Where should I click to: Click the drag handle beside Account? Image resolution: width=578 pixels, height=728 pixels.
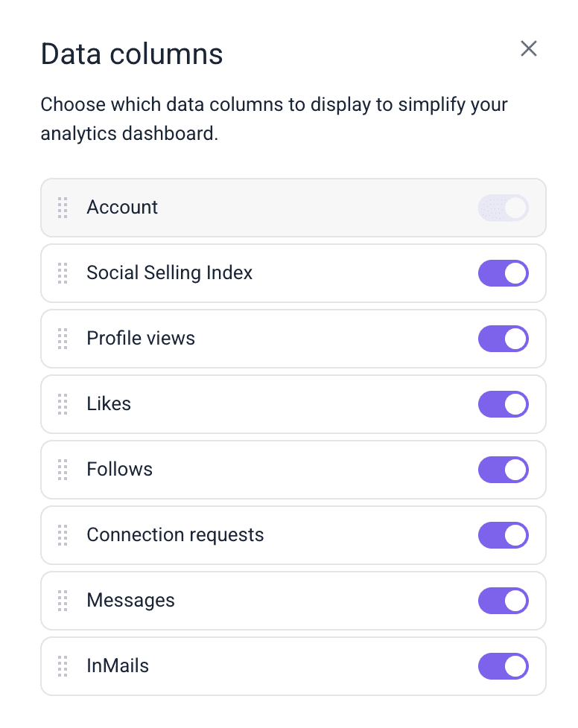tap(63, 208)
